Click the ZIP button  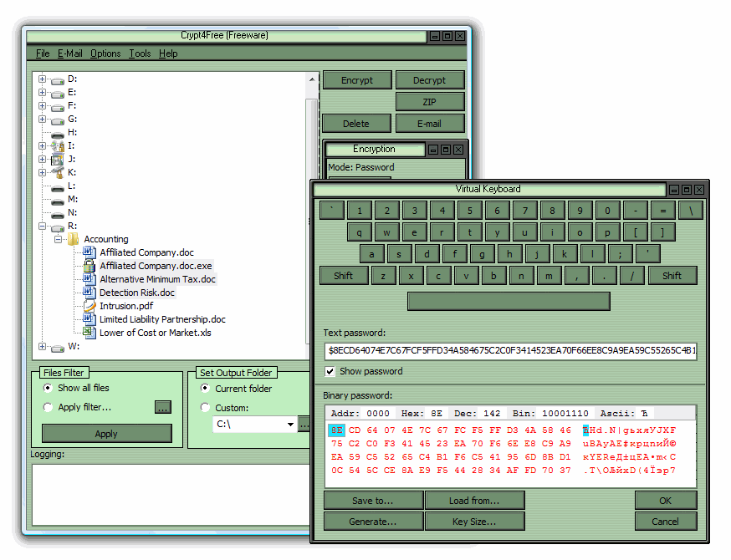click(430, 102)
